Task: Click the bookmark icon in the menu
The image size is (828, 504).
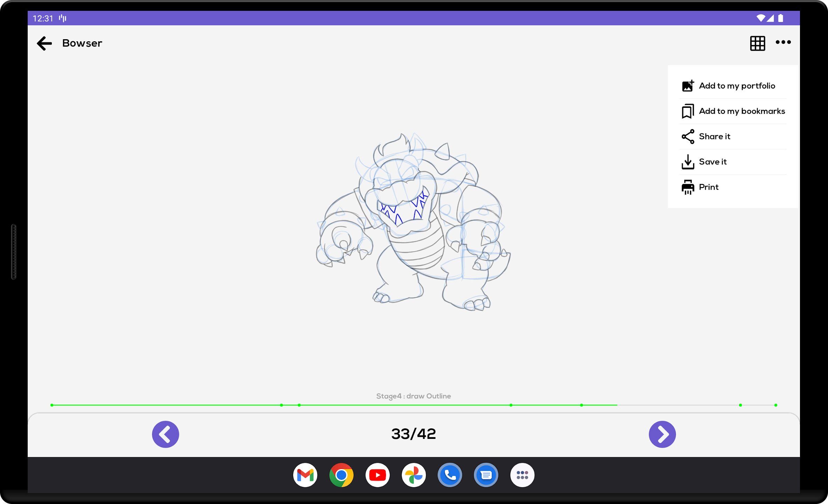Action: pos(688,111)
